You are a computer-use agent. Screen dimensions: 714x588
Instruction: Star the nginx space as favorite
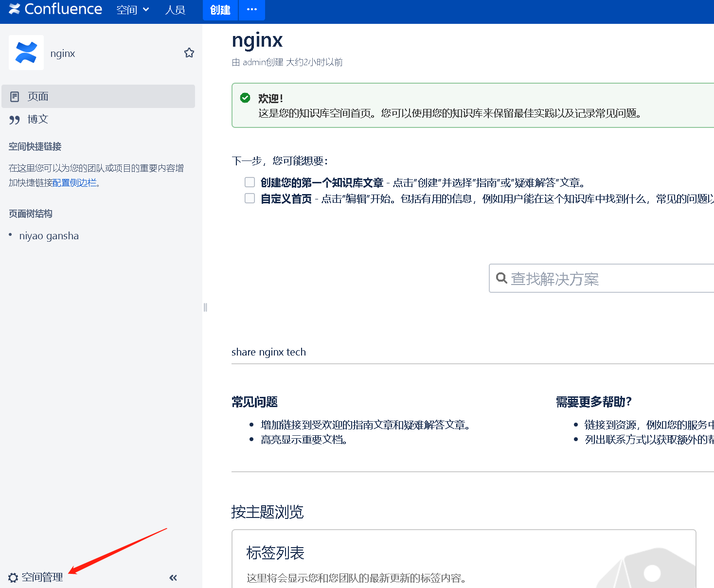tap(189, 53)
